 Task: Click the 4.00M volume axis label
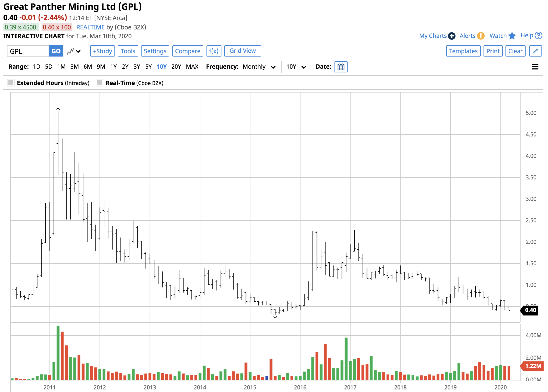[x=533, y=335]
